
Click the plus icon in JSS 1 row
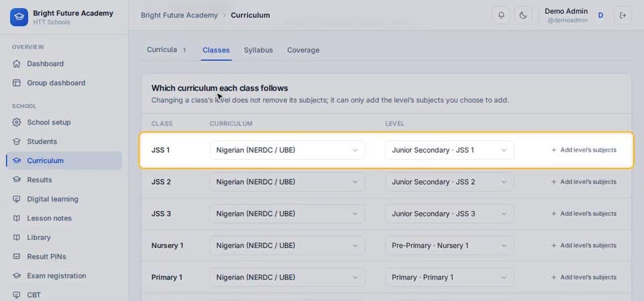(553, 150)
